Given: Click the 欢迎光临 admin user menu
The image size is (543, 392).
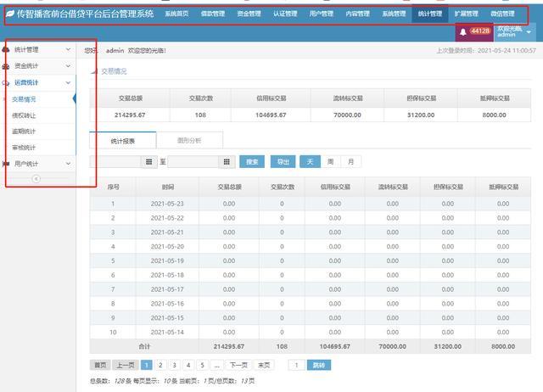Looking at the screenshot, I should 515,32.
